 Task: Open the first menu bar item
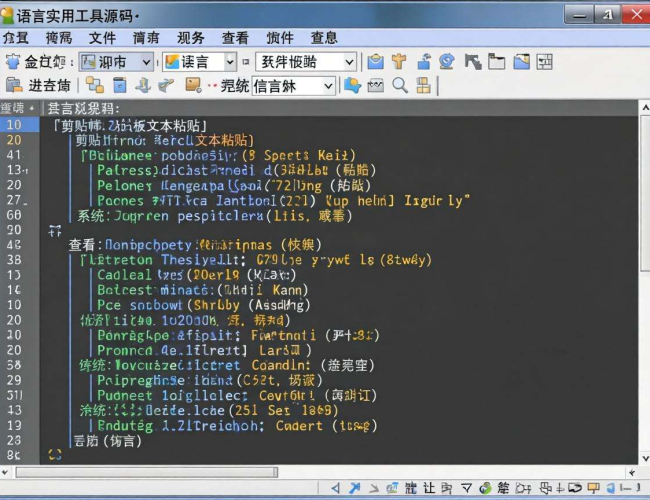coord(15,38)
